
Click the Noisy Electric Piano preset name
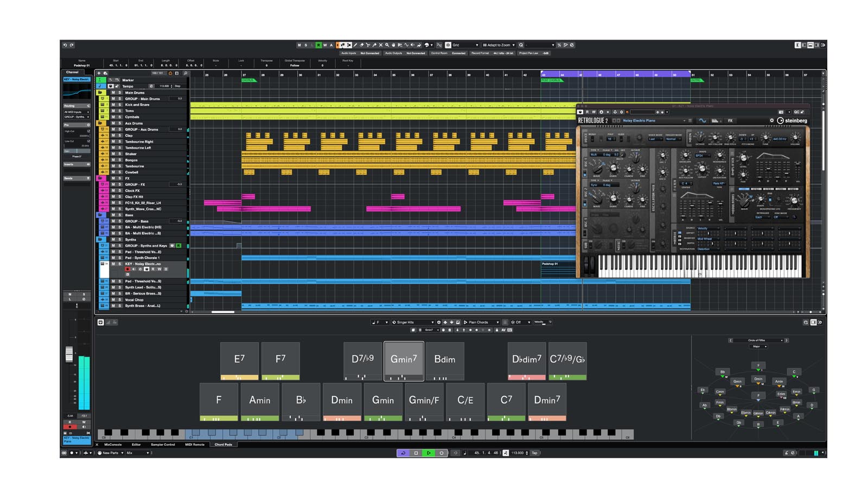(639, 120)
